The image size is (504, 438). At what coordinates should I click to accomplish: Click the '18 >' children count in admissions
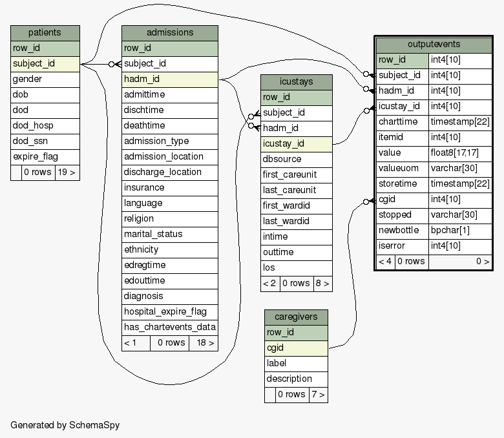[x=204, y=343]
